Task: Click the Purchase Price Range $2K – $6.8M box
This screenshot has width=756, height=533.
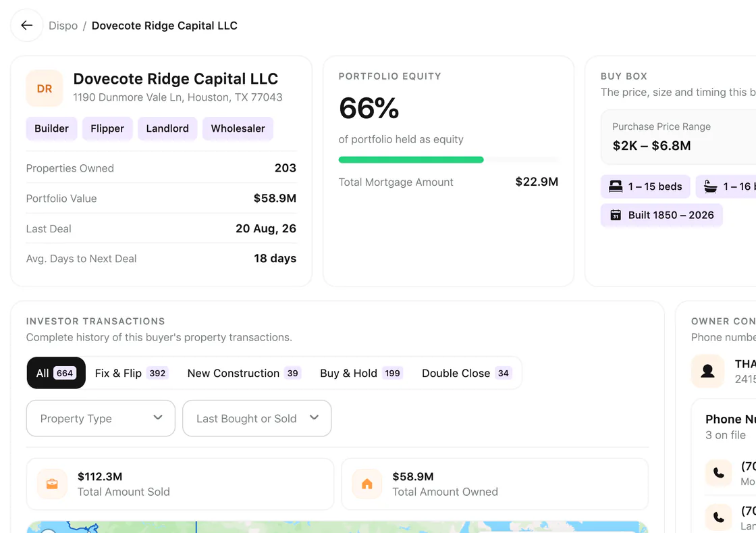Action: click(678, 137)
